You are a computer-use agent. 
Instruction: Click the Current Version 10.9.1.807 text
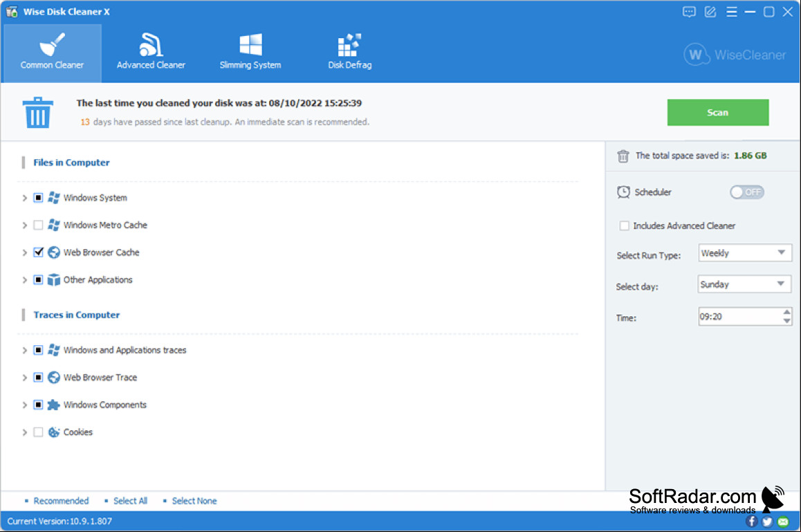point(59,521)
